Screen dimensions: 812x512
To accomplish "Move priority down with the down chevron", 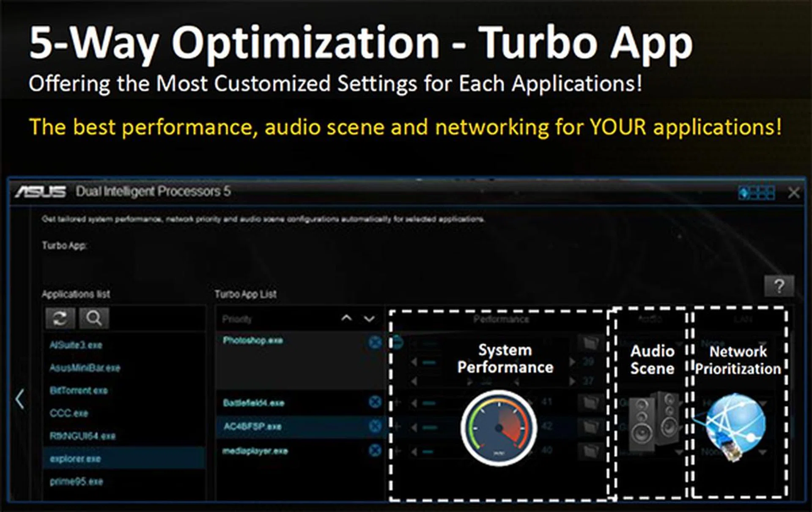I will tap(369, 319).
